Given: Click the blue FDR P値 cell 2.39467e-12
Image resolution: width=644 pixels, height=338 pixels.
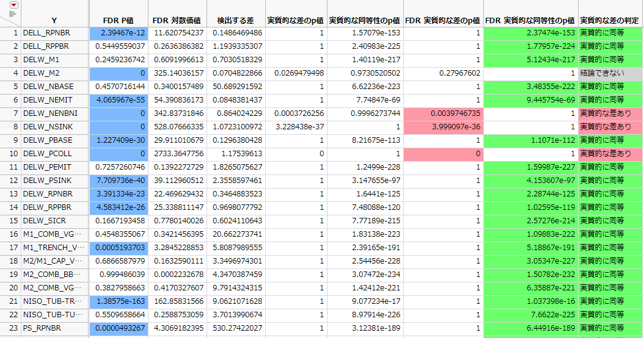Looking at the screenshot, I should tap(119, 33).
